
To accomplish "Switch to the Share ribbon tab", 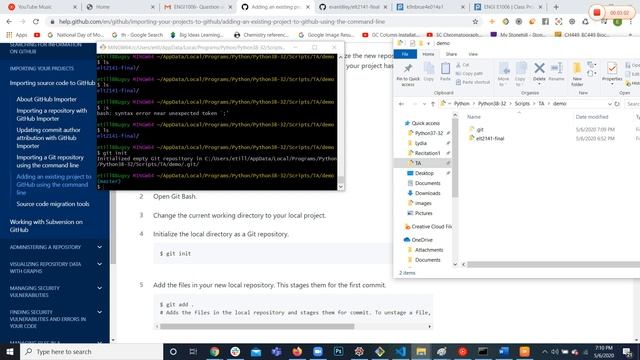I will 451,54.
